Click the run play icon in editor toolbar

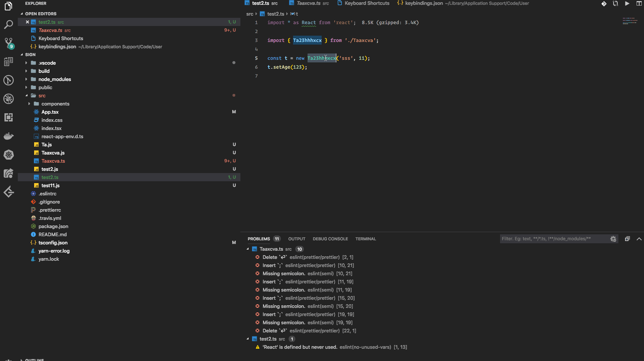pos(627,3)
